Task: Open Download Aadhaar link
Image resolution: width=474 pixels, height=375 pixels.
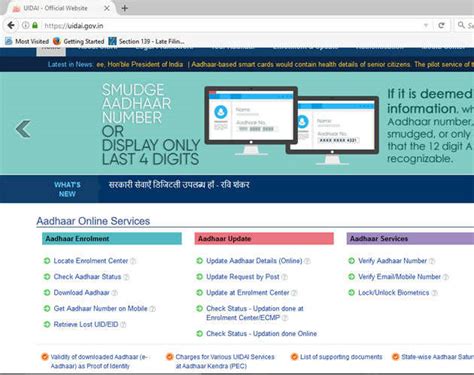Action: [x=82, y=293]
